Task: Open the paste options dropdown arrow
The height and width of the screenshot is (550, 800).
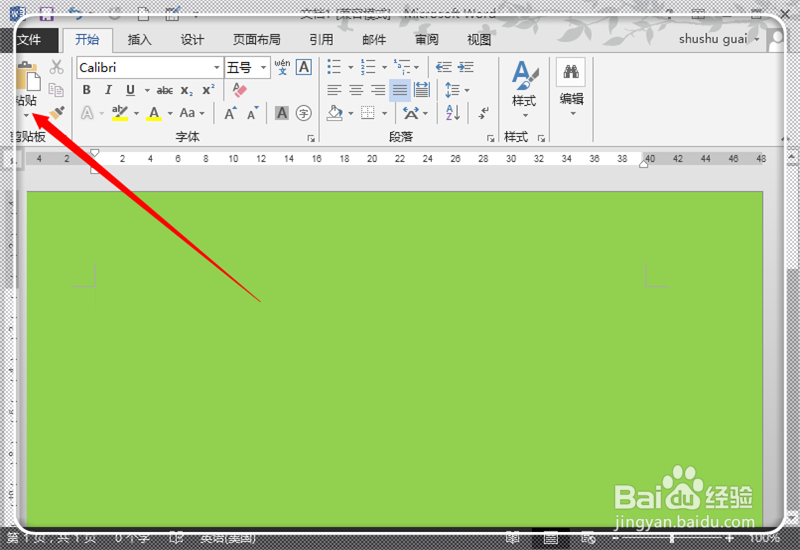Action: (26, 115)
